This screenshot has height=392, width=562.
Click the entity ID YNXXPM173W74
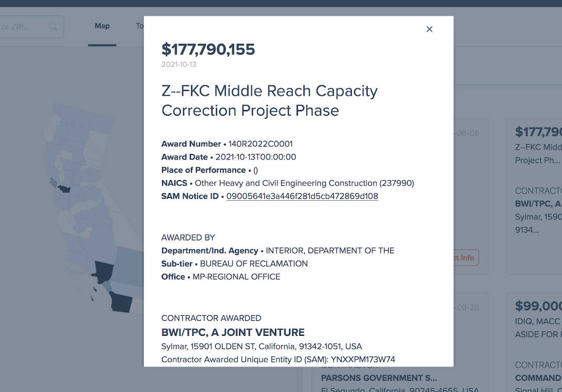(x=363, y=360)
